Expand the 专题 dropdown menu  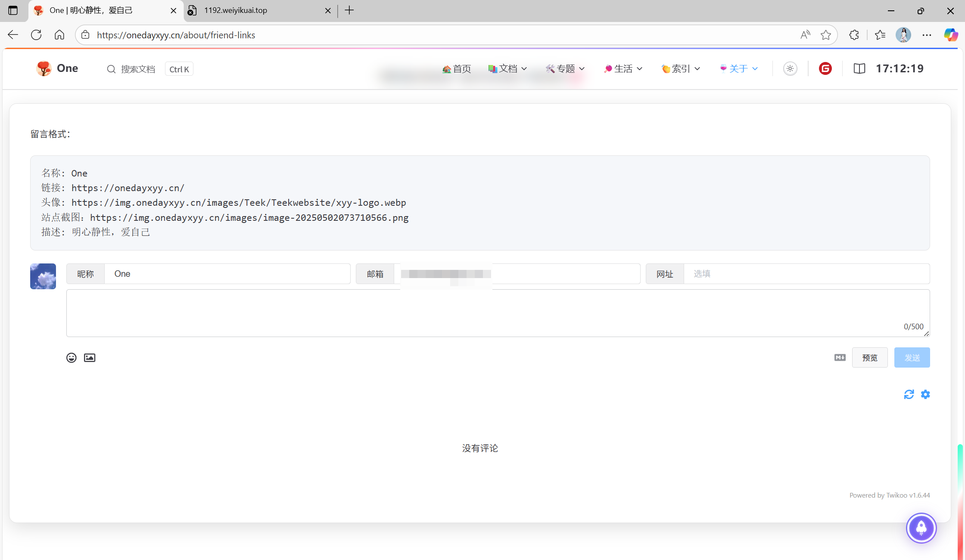coord(565,68)
